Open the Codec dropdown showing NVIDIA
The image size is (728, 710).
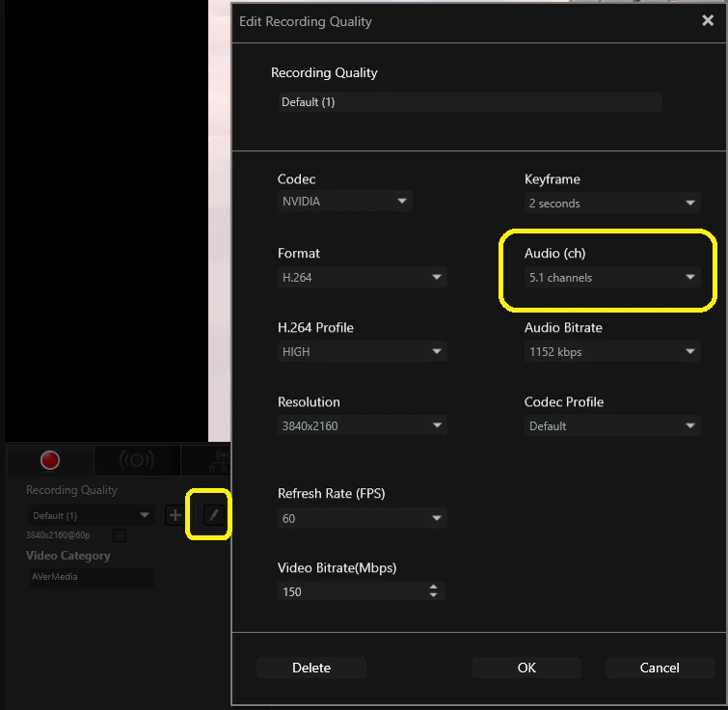(x=344, y=202)
